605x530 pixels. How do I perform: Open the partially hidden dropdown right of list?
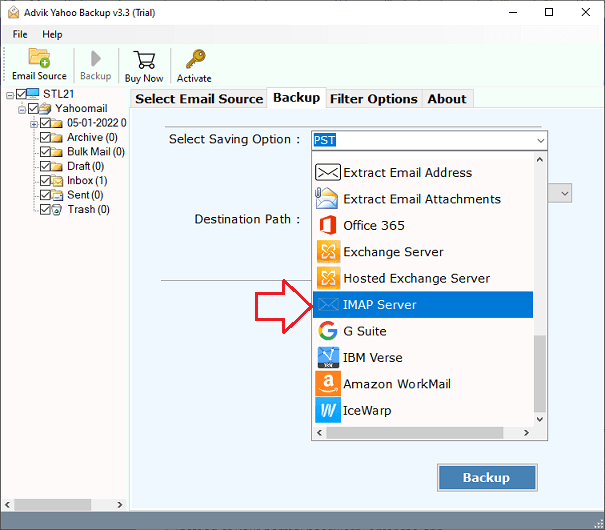[x=564, y=193]
